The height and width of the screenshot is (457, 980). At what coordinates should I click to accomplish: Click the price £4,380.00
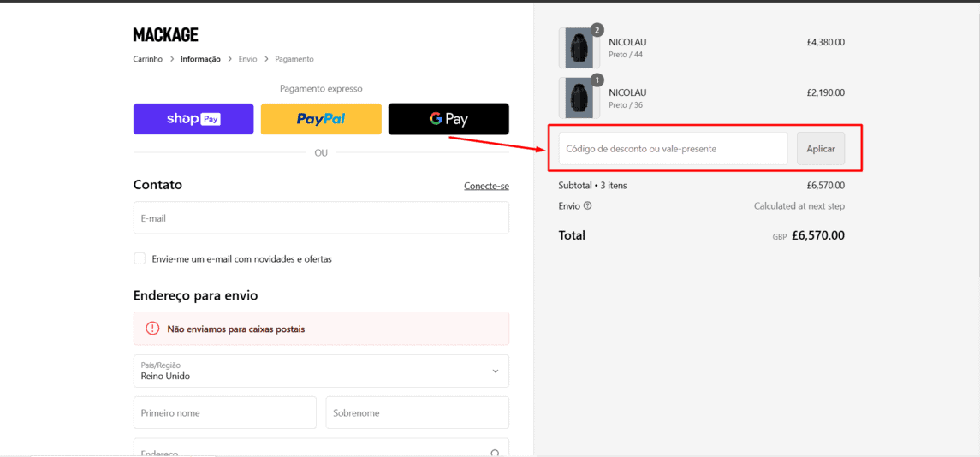[x=826, y=43]
